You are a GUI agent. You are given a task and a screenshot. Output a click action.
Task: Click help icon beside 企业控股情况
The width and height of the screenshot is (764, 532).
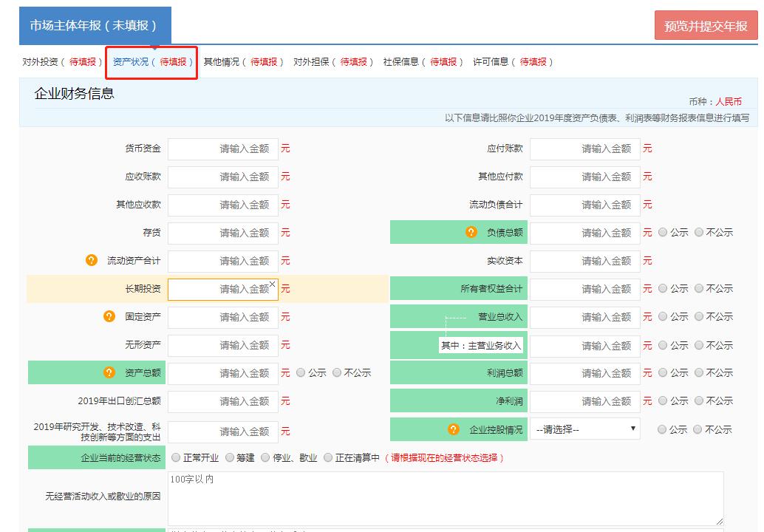click(x=453, y=429)
